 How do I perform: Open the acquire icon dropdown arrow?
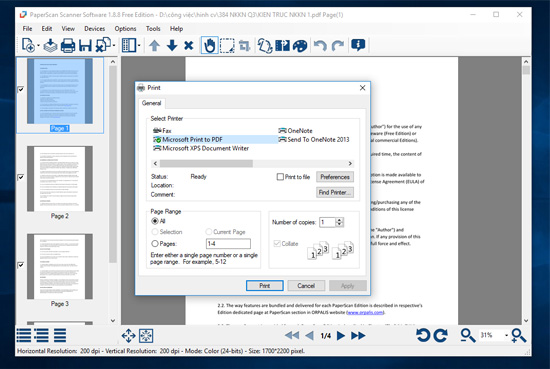point(38,46)
